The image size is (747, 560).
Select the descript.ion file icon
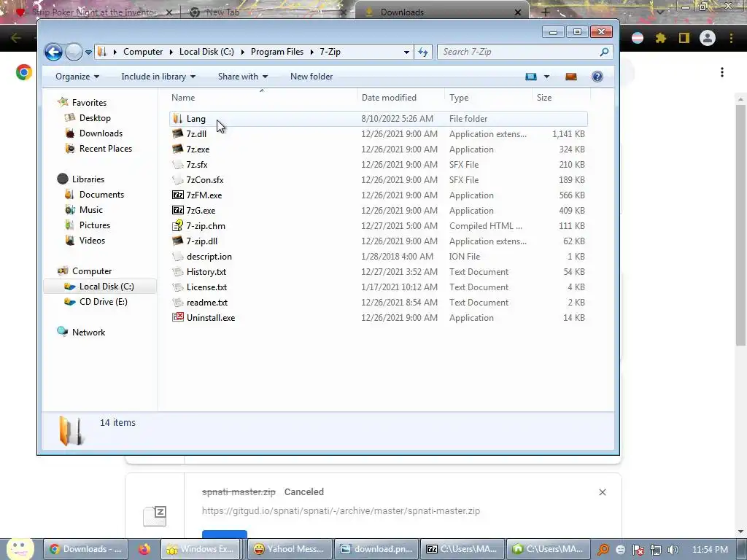[x=178, y=256]
